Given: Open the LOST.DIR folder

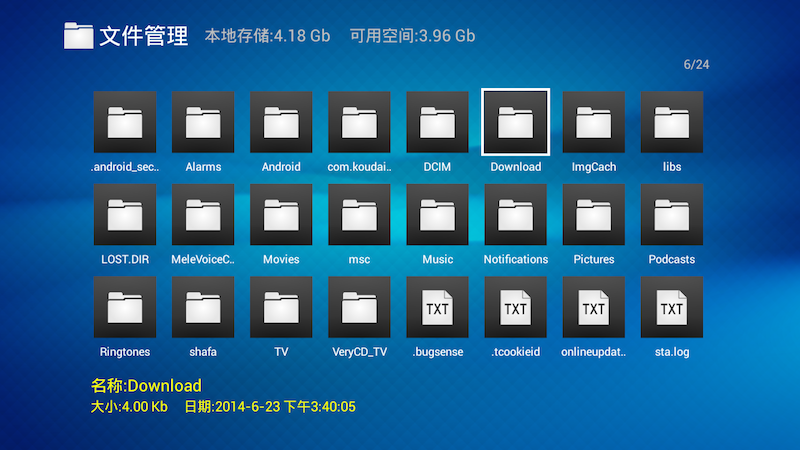Looking at the screenshot, I should (125, 215).
